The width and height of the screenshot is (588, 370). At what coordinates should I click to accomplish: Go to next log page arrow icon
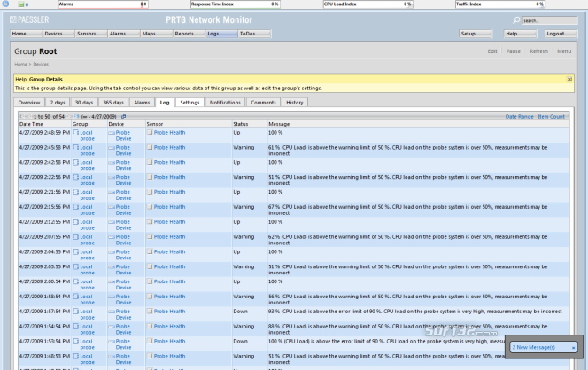[69, 116]
